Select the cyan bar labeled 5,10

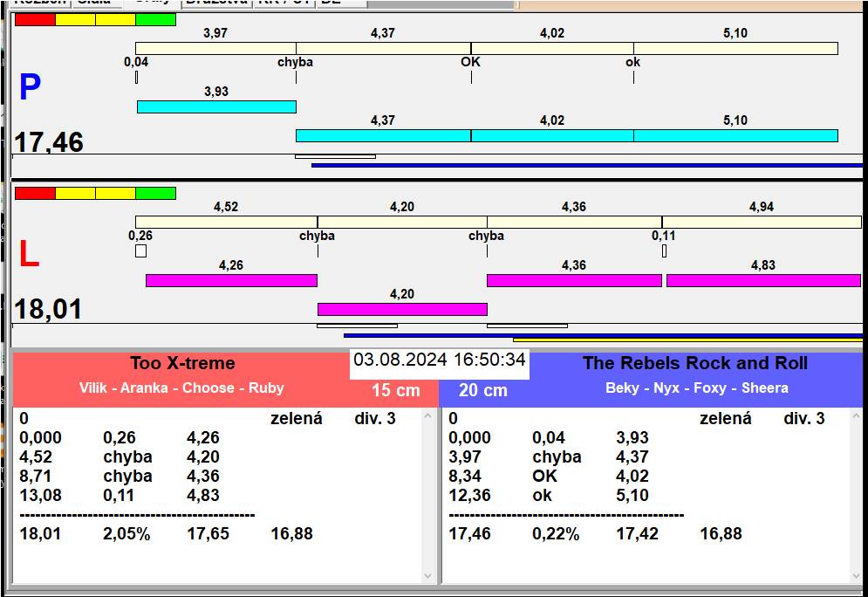click(735, 135)
